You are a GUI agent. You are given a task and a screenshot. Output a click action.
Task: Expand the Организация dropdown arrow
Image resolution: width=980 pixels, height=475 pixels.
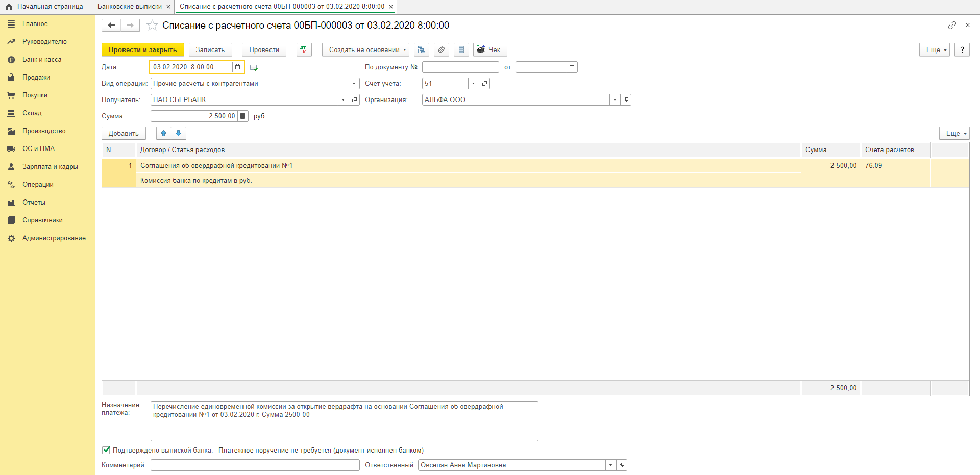pos(615,99)
